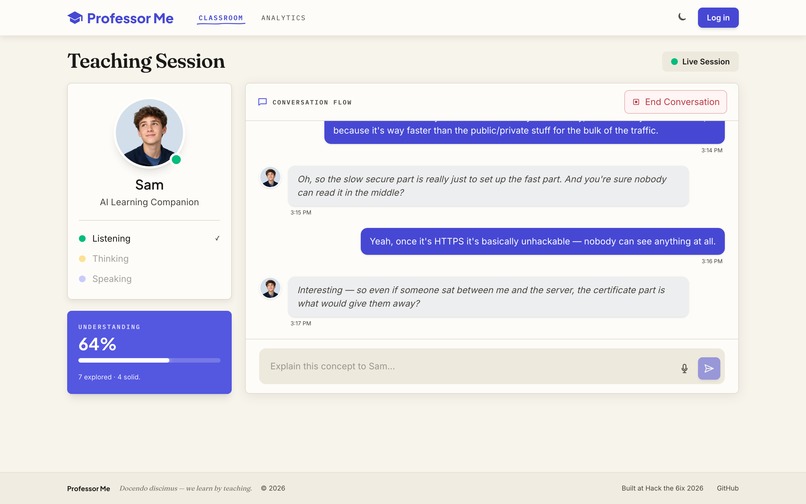Click the 'UNDERSTANDING' card label

coord(109,327)
